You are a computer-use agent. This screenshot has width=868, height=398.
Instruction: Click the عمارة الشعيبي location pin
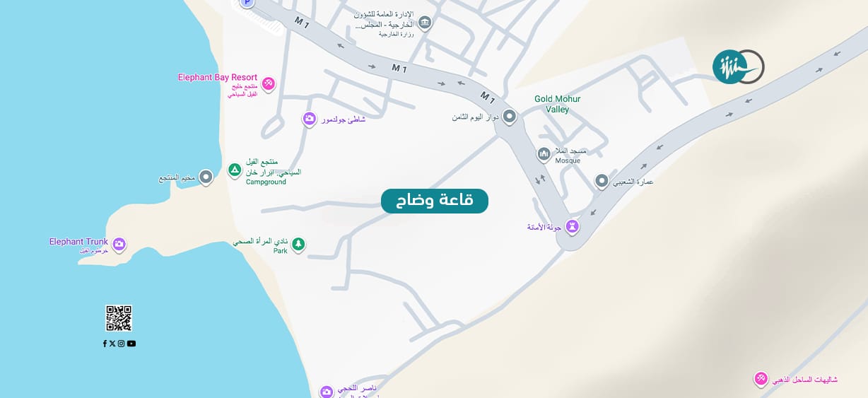pyautogui.click(x=602, y=182)
